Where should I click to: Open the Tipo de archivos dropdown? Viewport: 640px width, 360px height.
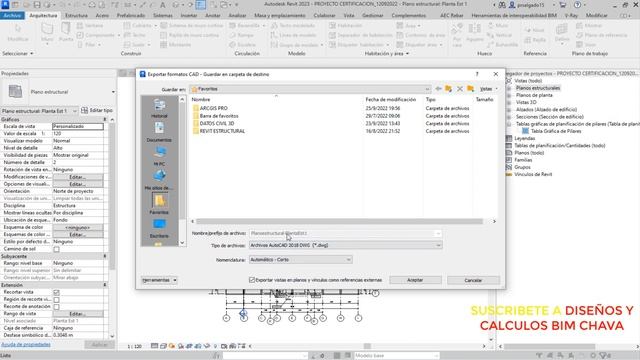click(438, 245)
